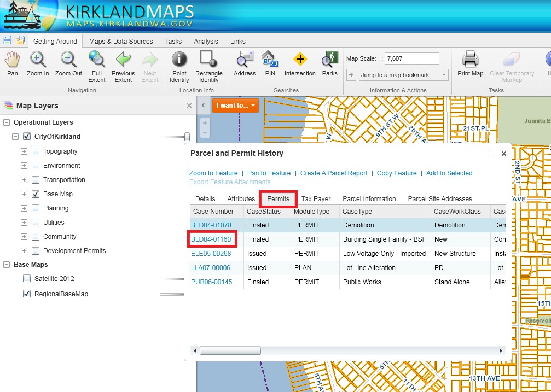Image resolution: width=551 pixels, height=392 pixels.
Task: Click the Create A Parcel Report link
Action: click(334, 173)
